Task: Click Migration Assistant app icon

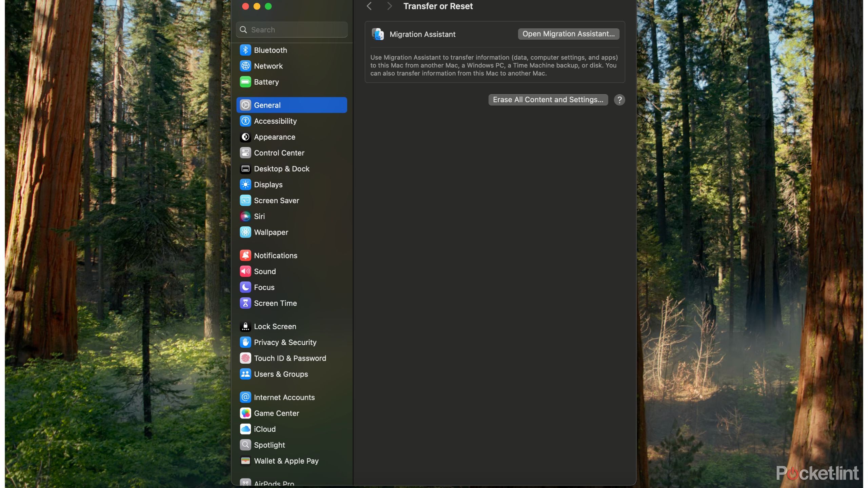Action: pyautogui.click(x=378, y=34)
